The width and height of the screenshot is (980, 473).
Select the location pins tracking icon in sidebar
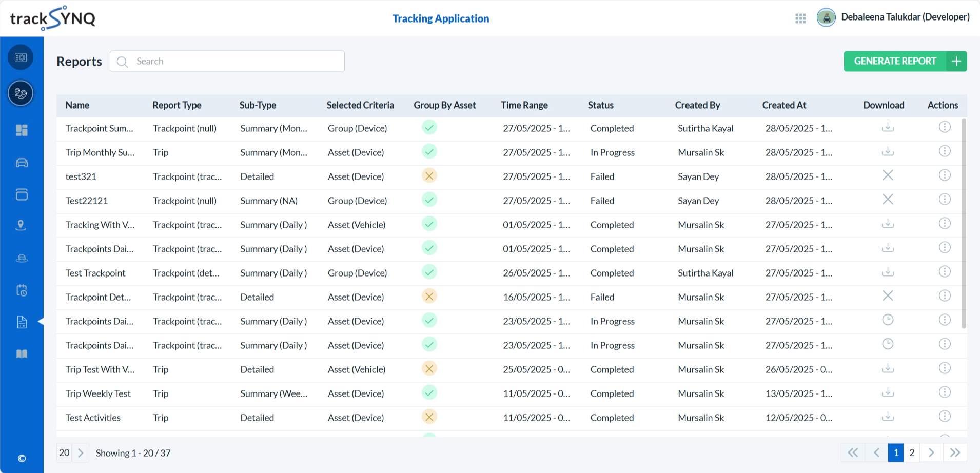point(21,93)
